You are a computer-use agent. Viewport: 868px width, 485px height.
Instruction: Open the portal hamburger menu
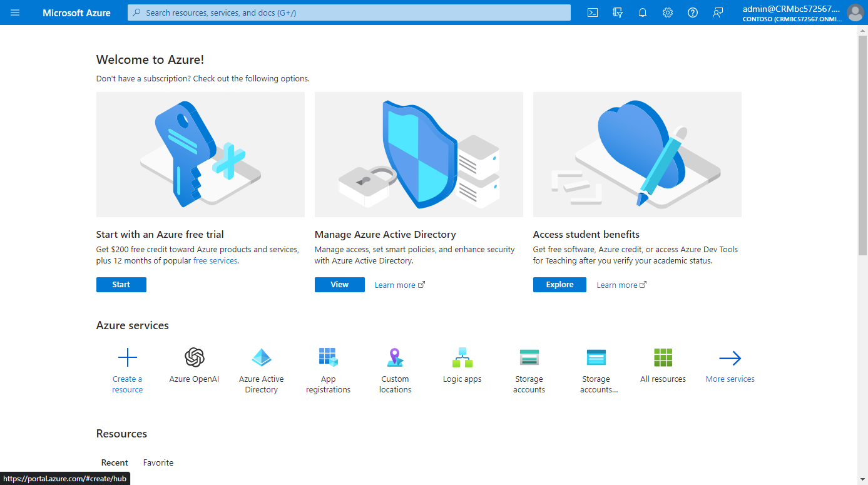coord(14,13)
